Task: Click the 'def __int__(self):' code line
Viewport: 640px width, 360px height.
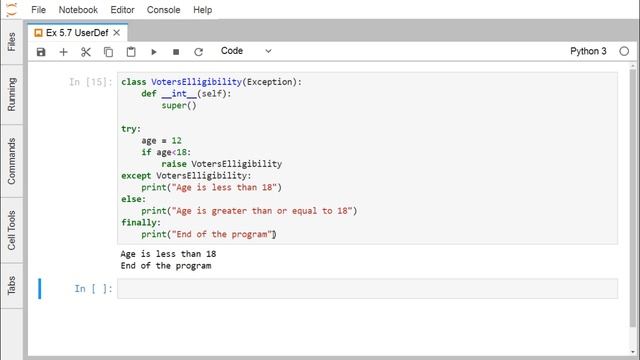Action: point(186,94)
